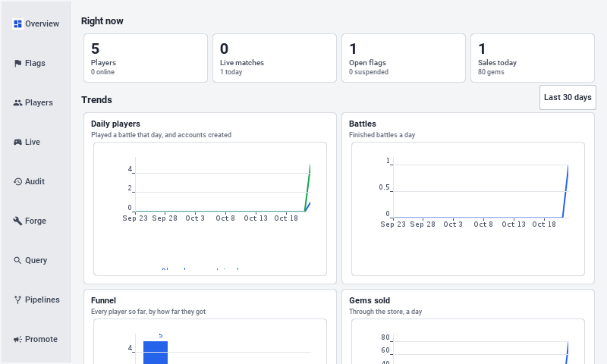Viewport: 607px width, 364px height.
Task: Go to the Flags section
Action: 35,64
